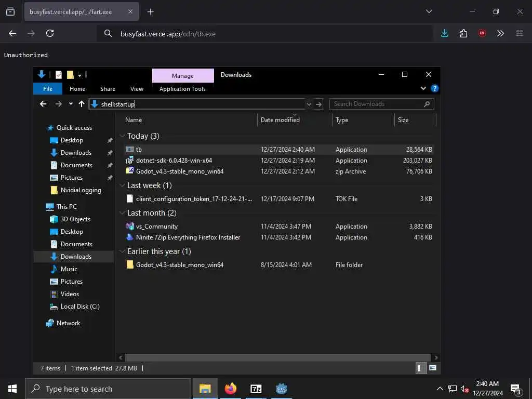Open Godot engine taskbar icon
Viewport: 532px width, 399px height.
coord(281,389)
